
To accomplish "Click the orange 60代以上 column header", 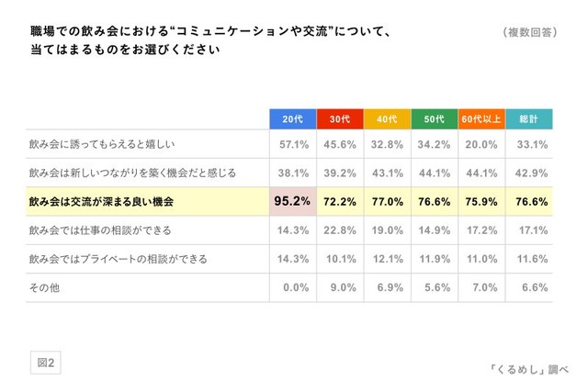I will pos(481,119).
